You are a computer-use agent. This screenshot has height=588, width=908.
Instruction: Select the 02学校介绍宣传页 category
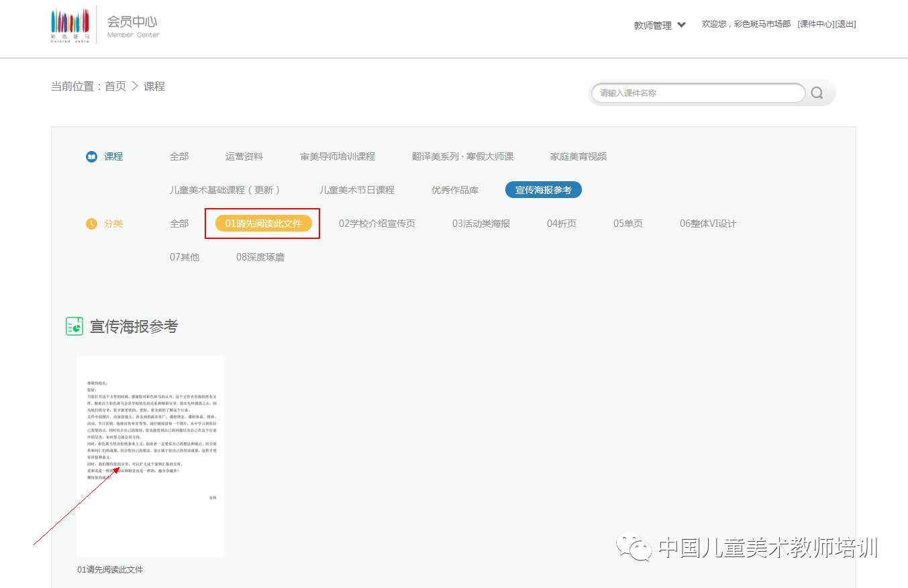tap(377, 224)
